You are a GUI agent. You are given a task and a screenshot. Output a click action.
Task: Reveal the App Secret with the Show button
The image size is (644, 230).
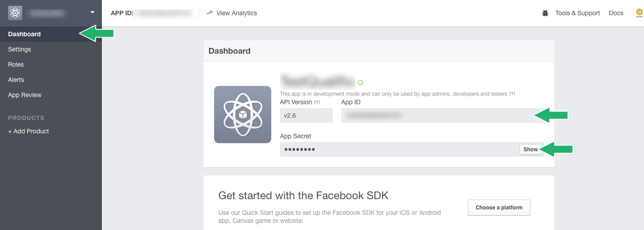pyautogui.click(x=530, y=149)
